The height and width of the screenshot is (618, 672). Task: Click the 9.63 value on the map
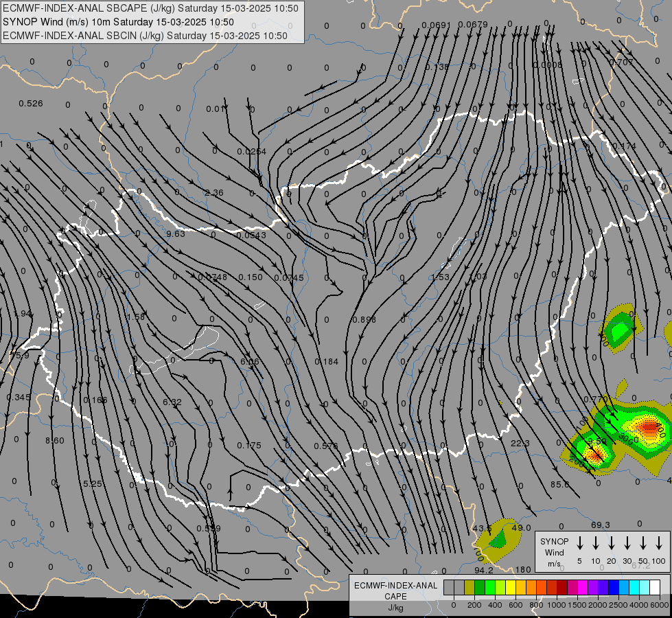pyautogui.click(x=176, y=233)
